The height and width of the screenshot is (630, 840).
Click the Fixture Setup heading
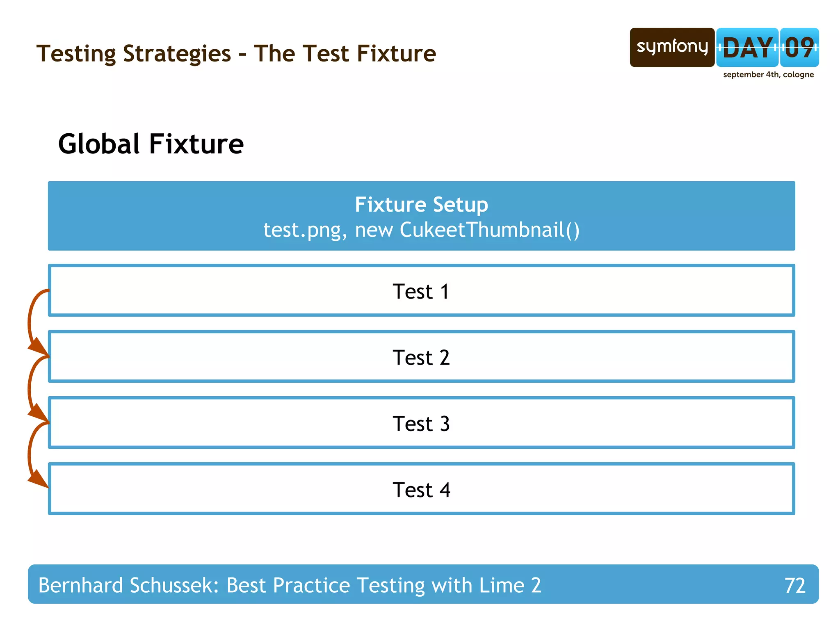[421, 204]
